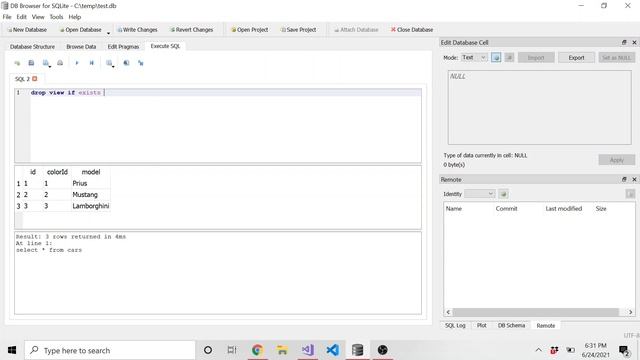Viewport: 640px width, 360px height.
Task: Toggle automatic editor mode switching button
Action: [496, 58]
